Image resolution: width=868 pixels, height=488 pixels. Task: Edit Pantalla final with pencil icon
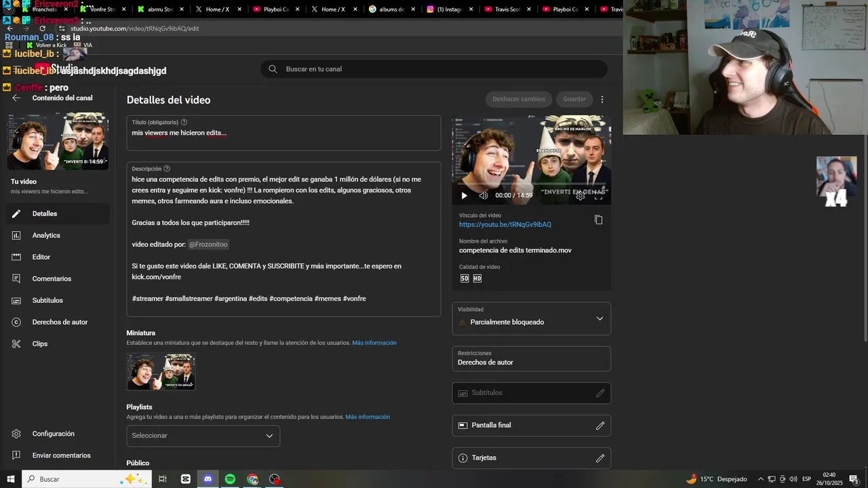[x=600, y=426]
